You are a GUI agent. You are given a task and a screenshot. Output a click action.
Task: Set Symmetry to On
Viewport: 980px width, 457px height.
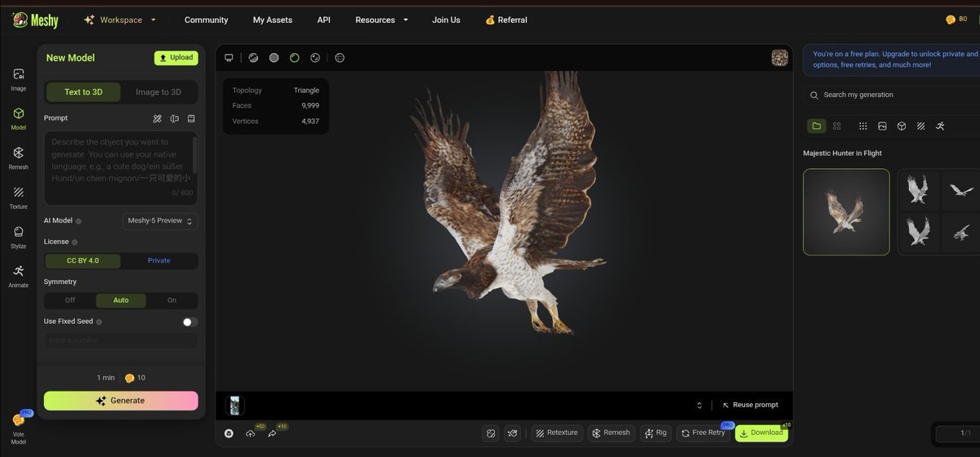(x=171, y=300)
